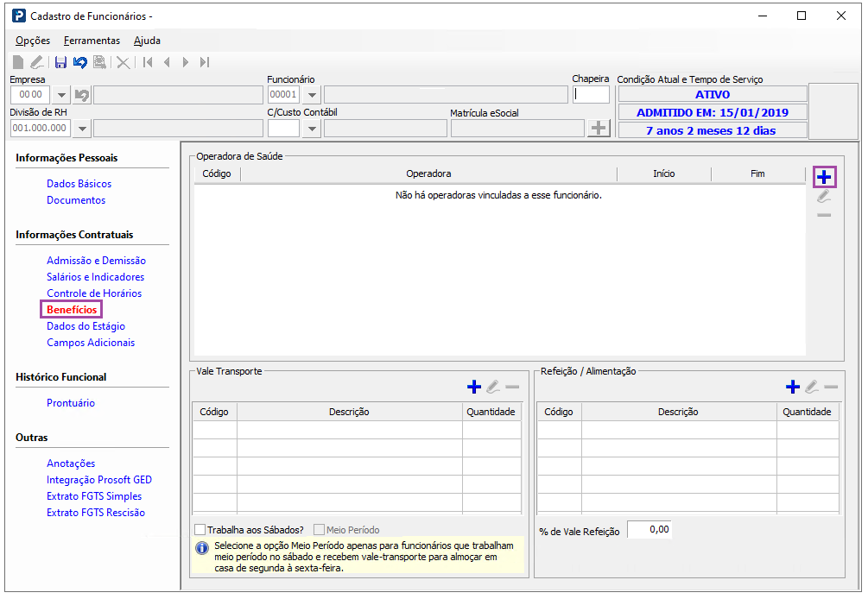The height and width of the screenshot is (599, 868).
Task: Open Documentos section
Action: (76, 200)
